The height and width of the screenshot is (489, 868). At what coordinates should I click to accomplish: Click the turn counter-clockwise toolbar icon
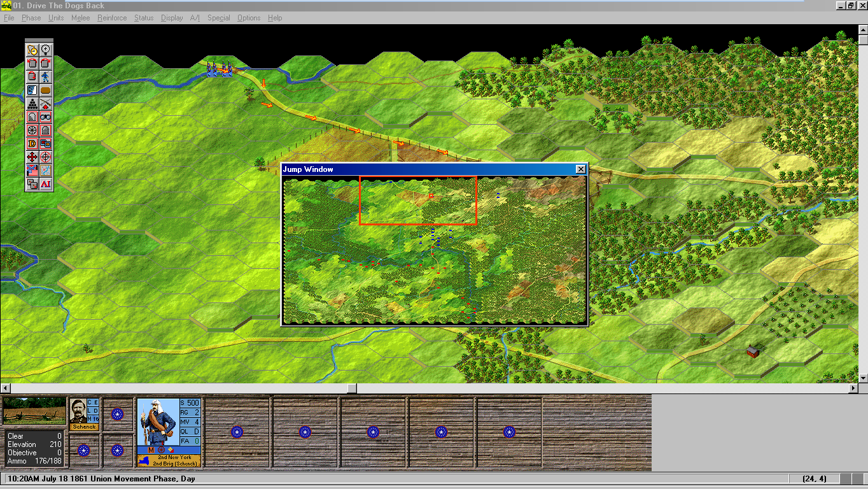pos(32,63)
